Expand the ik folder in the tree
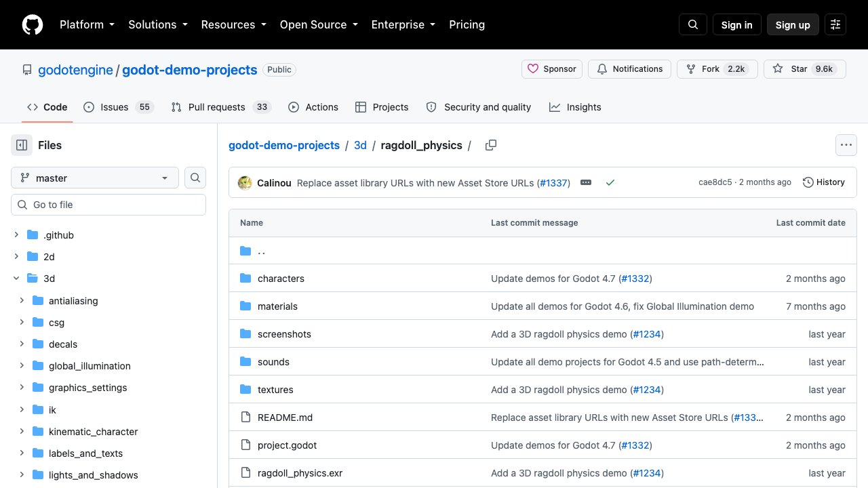 pos(22,410)
